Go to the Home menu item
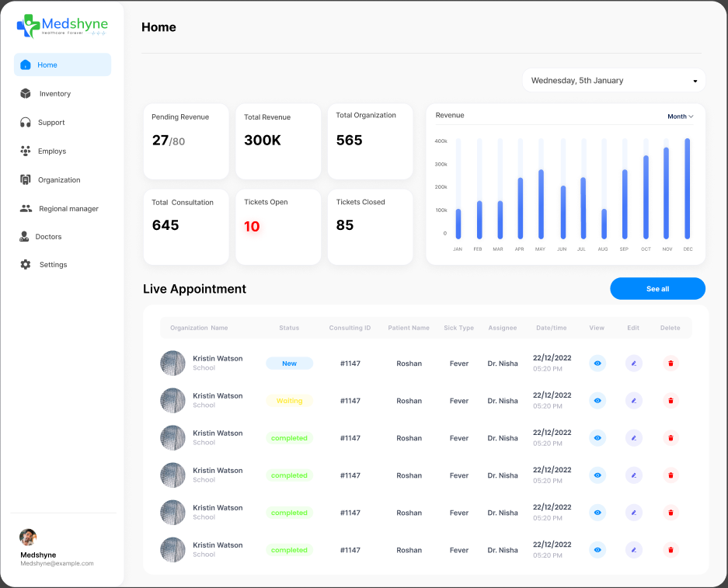Viewport: 728px width, 588px height. 62,64
